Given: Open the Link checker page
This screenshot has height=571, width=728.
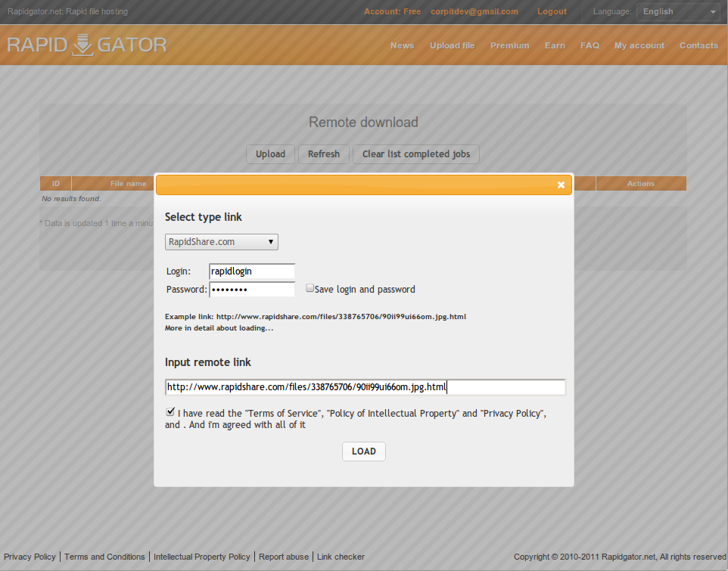Looking at the screenshot, I should [341, 557].
